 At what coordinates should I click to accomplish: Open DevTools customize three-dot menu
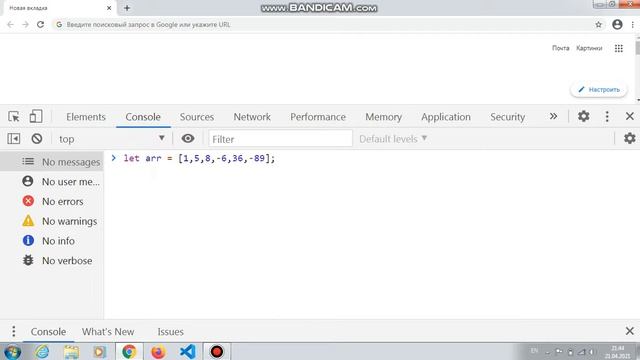[x=607, y=116]
